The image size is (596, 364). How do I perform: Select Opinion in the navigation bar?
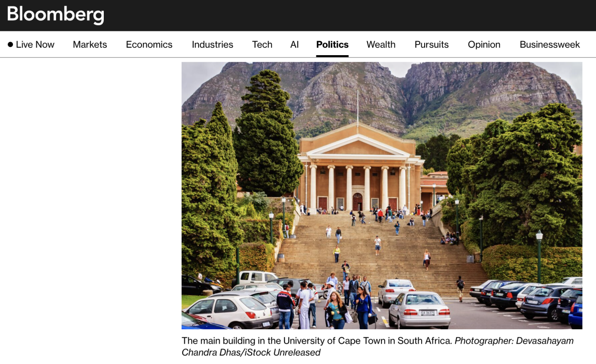[x=484, y=45]
